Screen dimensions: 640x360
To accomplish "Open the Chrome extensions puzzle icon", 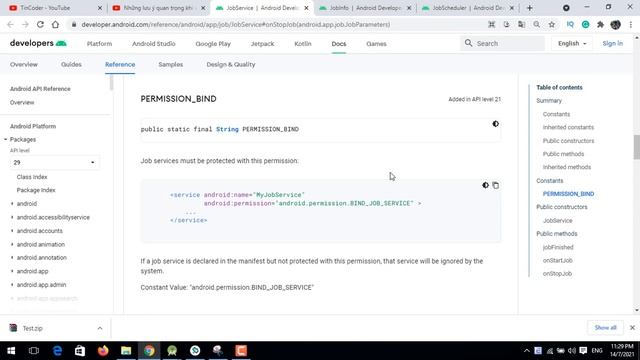I will click(600, 24).
